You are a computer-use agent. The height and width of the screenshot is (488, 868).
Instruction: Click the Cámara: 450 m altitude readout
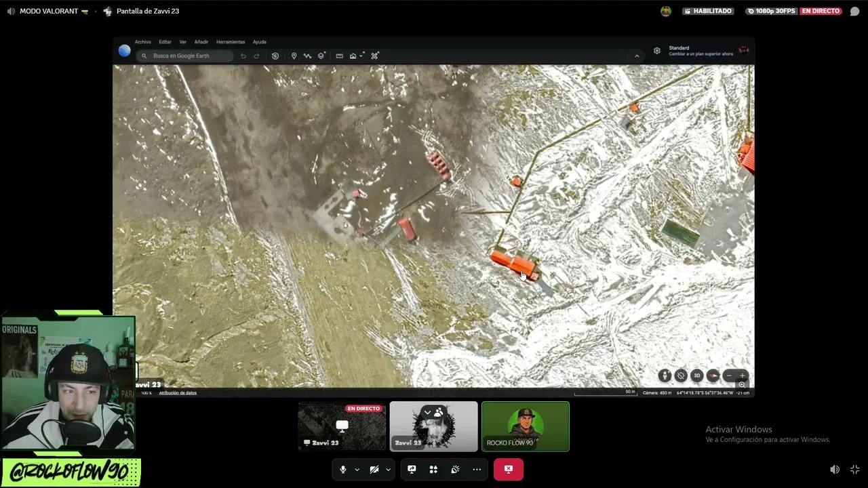[x=657, y=393]
